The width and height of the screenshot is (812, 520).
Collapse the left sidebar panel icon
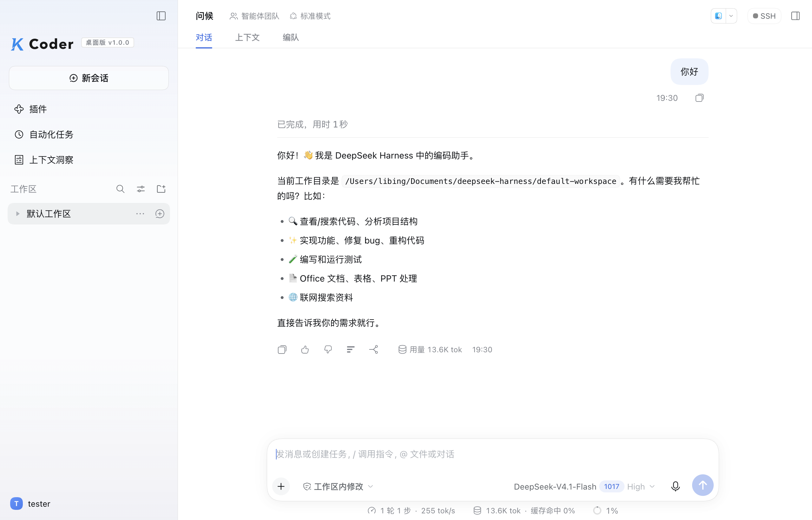pos(161,16)
